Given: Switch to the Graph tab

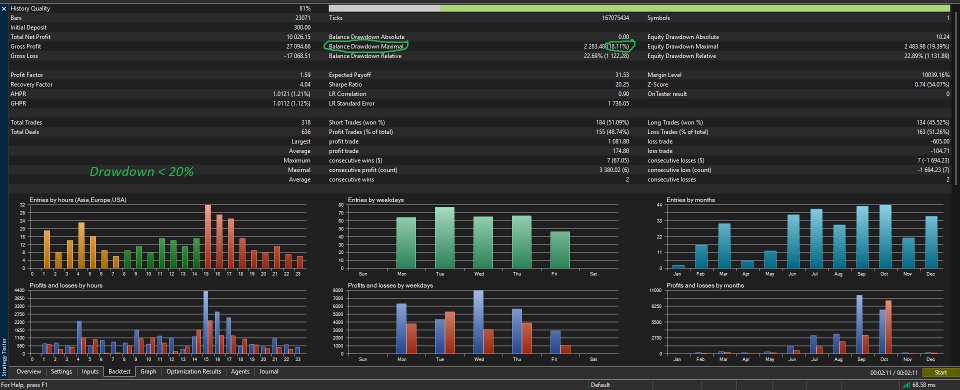Looking at the screenshot, I should [148, 372].
